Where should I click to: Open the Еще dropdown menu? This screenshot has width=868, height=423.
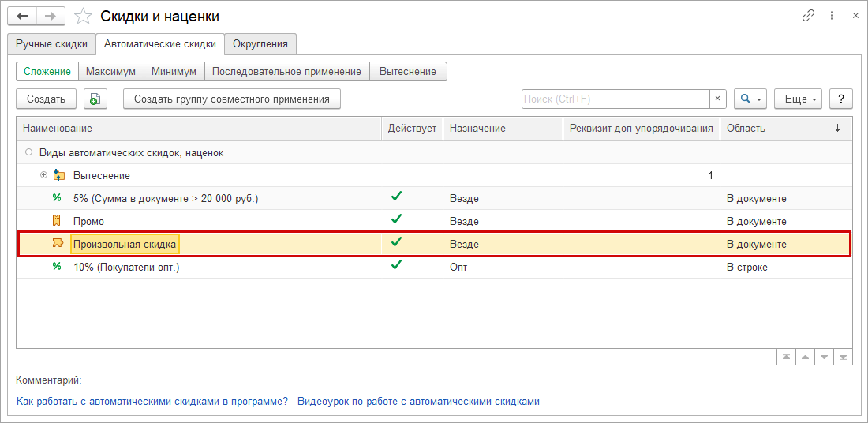point(799,99)
